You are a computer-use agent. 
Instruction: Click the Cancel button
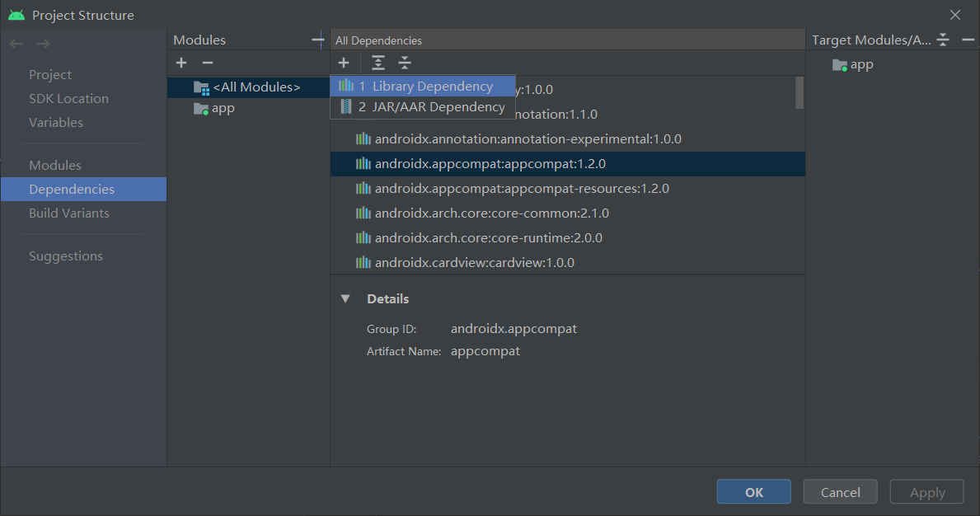tap(840, 491)
